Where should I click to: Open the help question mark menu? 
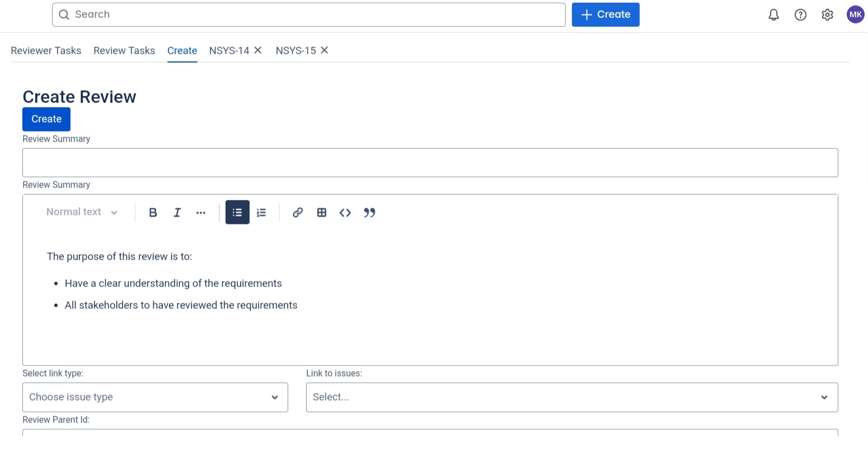click(800, 15)
